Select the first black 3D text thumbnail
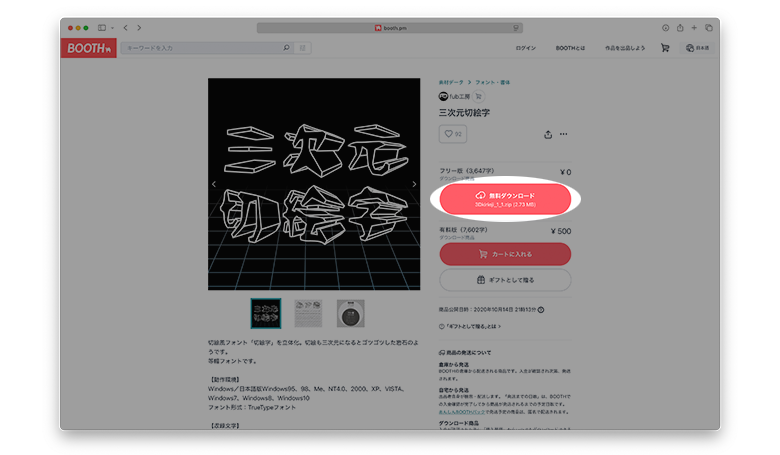Viewport: 780px width, 455px height. click(x=266, y=313)
